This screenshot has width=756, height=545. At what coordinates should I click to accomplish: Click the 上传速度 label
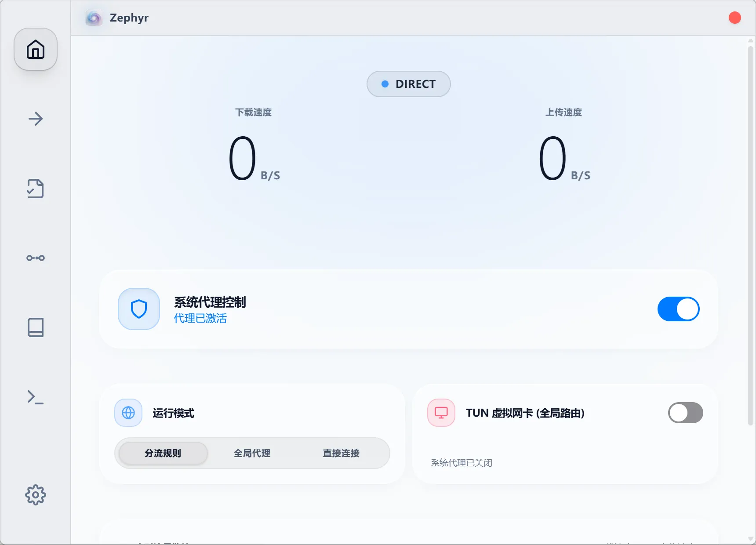tap(564, 113)
